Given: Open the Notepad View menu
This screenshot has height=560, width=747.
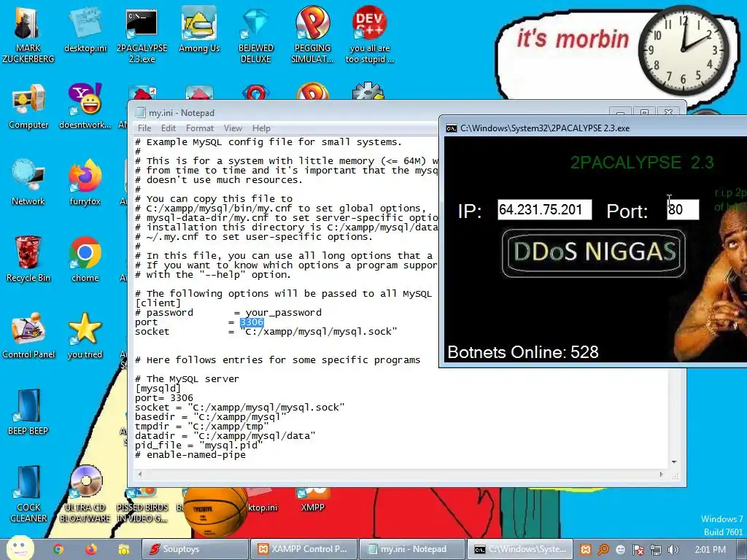Looking at the screenshot, I should click(x=233, y=128).
